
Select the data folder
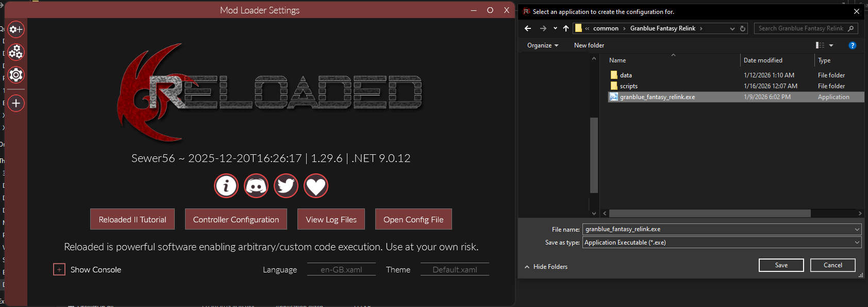[626, 75]
